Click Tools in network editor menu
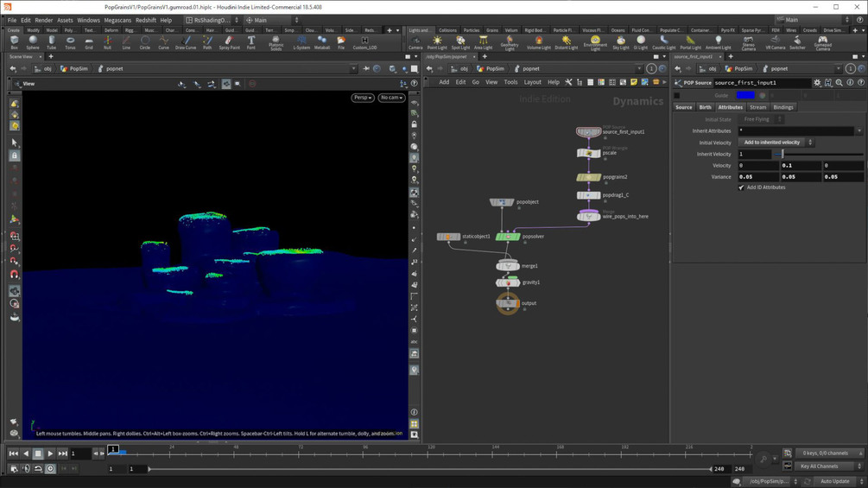 (x=510, y=82)
